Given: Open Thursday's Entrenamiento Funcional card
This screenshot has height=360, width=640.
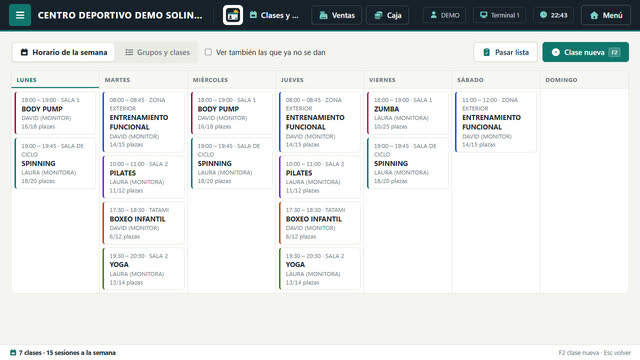Looking at the screenshot, I should tap(320, 122).
